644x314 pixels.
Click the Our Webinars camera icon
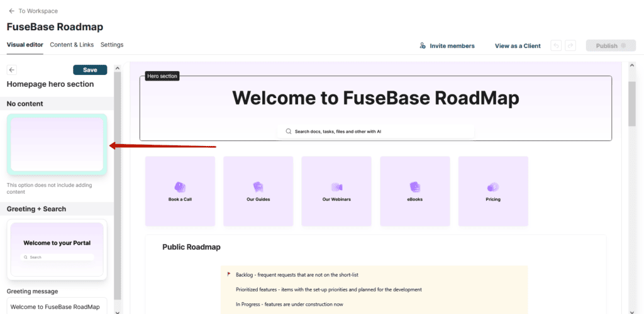[x=336, y=188]
